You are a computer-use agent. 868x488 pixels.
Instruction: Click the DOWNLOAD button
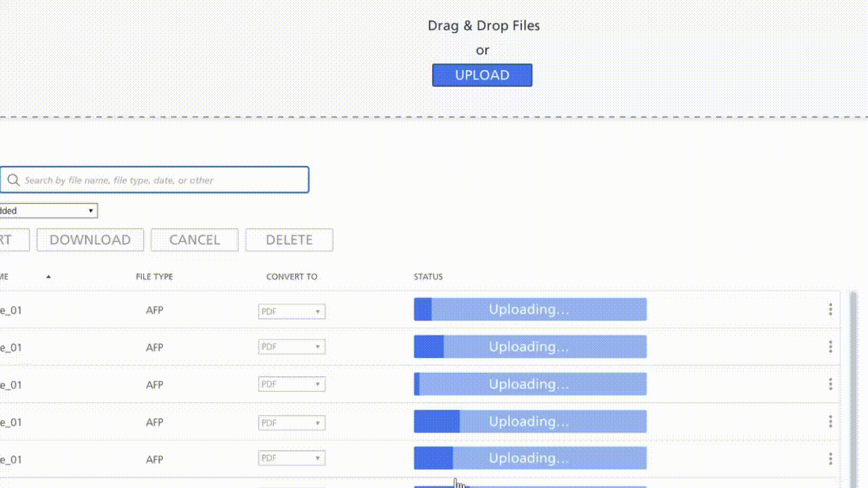(x=90, y=240)
